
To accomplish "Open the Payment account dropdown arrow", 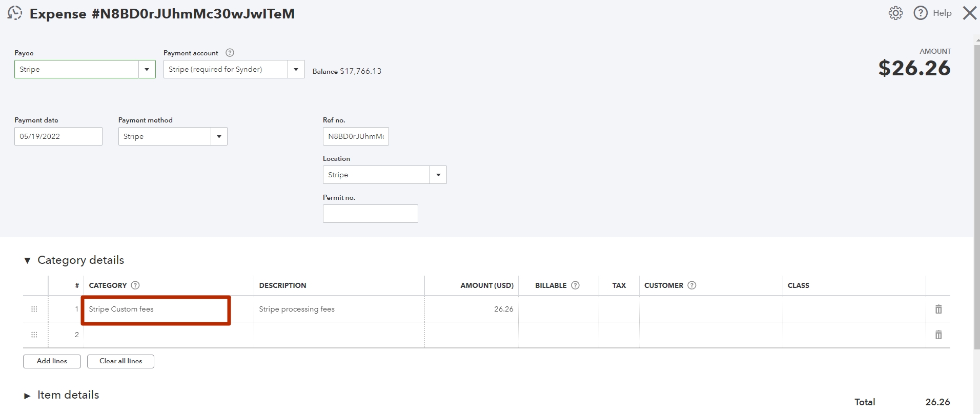I will (x=296, y=69).
